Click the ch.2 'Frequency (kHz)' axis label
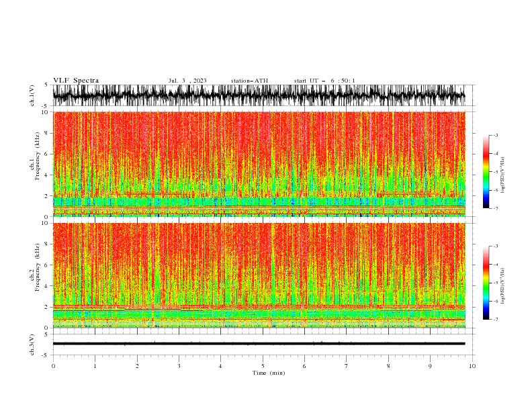This screenshot has width=532, height=411. 38,267
